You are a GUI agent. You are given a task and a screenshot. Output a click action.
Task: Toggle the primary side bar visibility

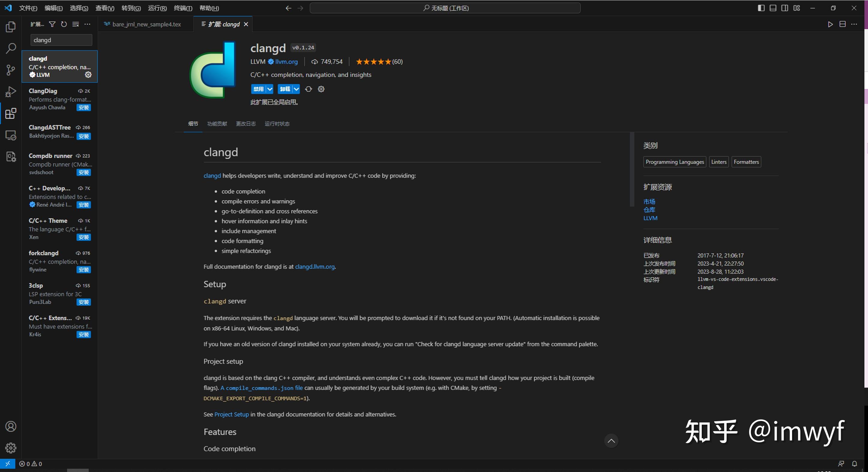coord(761,8)
